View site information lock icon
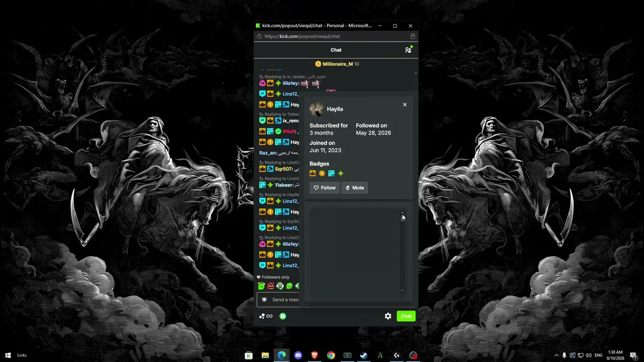Viewport: 644px width, 362px height. click(259, 36)
